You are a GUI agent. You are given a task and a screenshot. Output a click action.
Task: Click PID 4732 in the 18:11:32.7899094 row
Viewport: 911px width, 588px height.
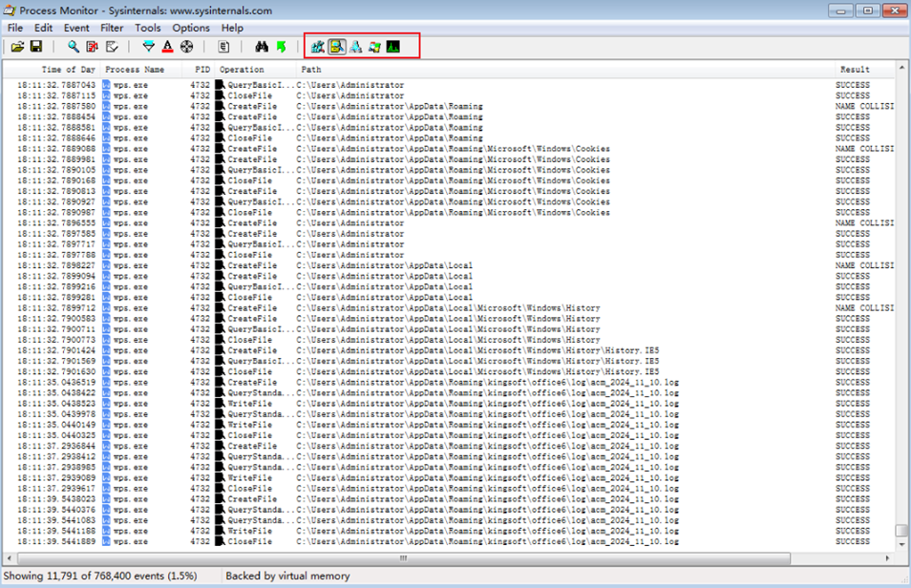pos(200,276)
